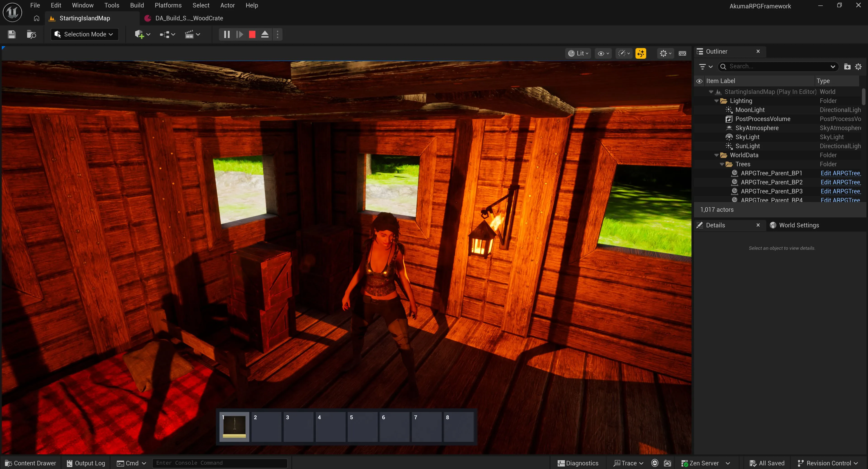The width and height of the screenshot is (868, 469).
Task: Select MoonLight in the Outliner
Action: tap(750, 110)
